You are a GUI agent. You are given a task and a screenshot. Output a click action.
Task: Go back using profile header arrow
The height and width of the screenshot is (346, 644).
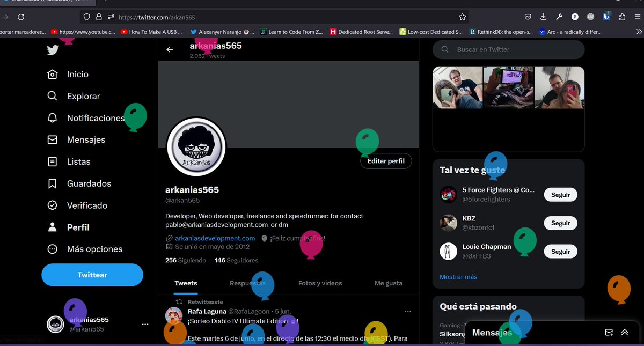tap(170, 49)
